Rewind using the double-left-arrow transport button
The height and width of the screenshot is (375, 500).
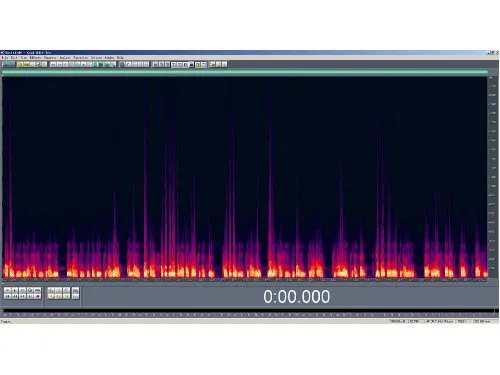pos(15,296)
